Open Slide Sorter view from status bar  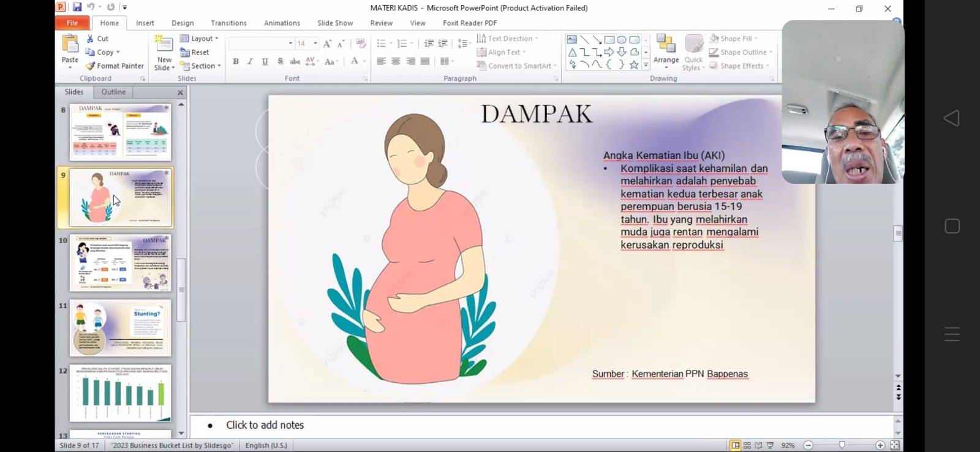point(747,445)
